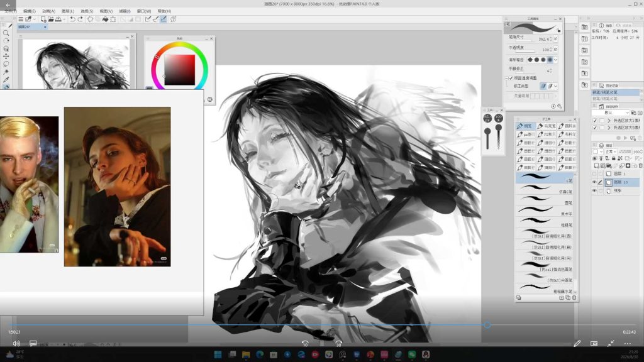The width and height of the screenshot is (644, 362).
Task: Open the 帮助(H) menu
Action: coord(164,11)
